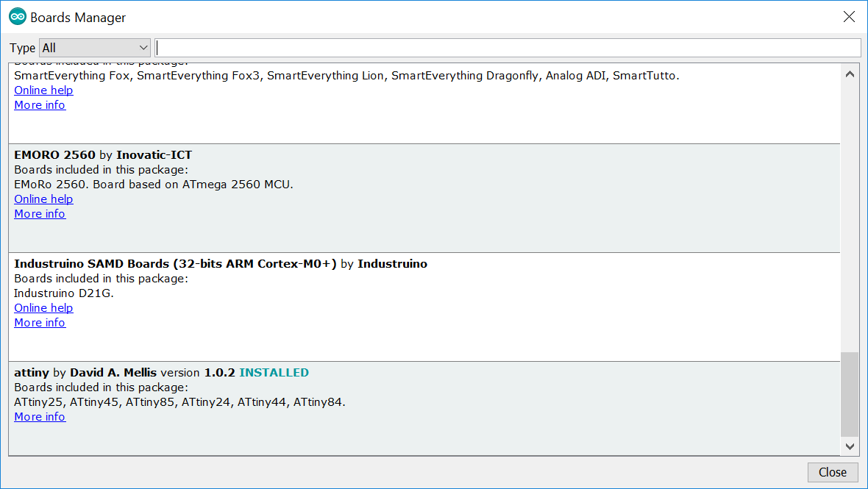Screen dimensions: 868x489
Task: Open Online help for SmartEverything package
Action: click(x=43, y=90)
